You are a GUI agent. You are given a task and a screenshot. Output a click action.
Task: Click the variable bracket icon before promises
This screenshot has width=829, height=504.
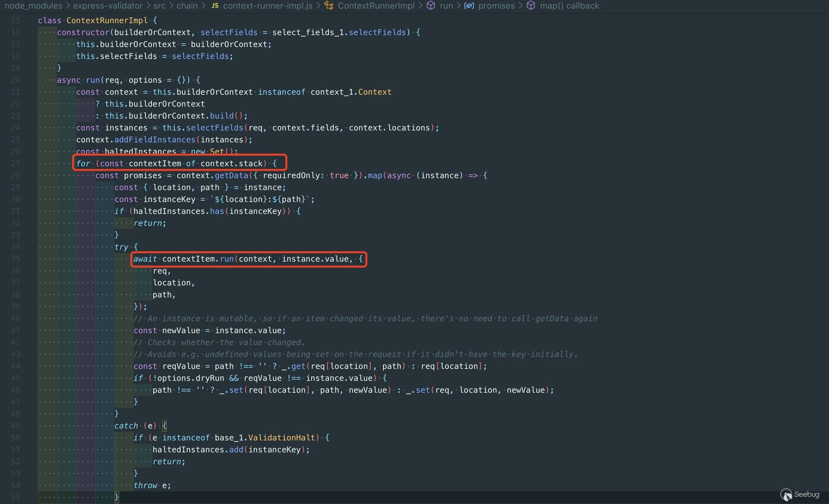coord(469,6)
